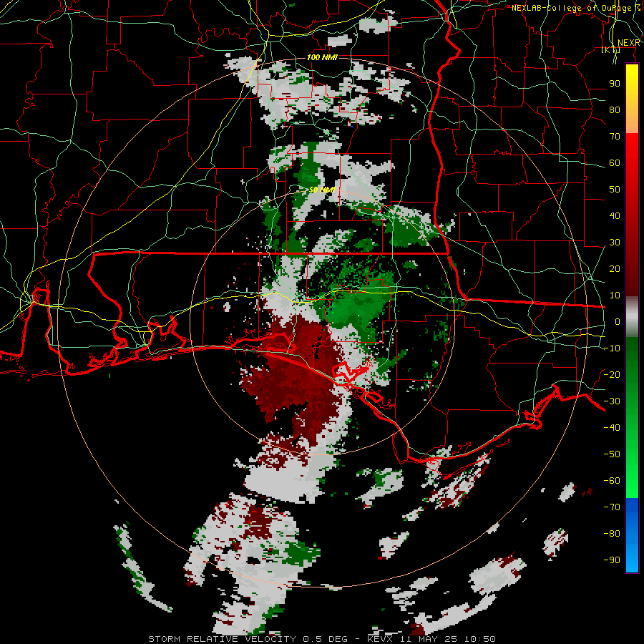Click the 100 NMI range ring label
This screenshot has height=644, width=644.
coord(321,57)
